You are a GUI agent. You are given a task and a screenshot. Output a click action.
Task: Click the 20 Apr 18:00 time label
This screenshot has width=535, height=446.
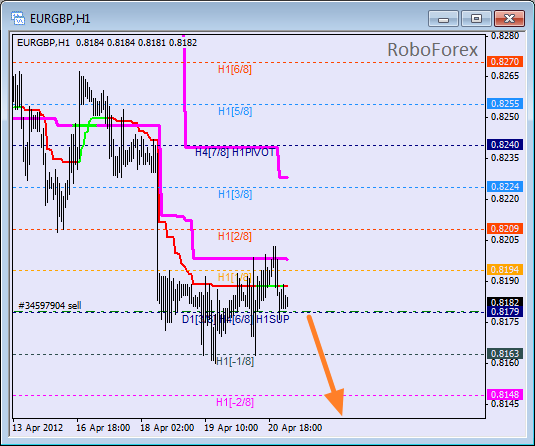tap(295, 428)
